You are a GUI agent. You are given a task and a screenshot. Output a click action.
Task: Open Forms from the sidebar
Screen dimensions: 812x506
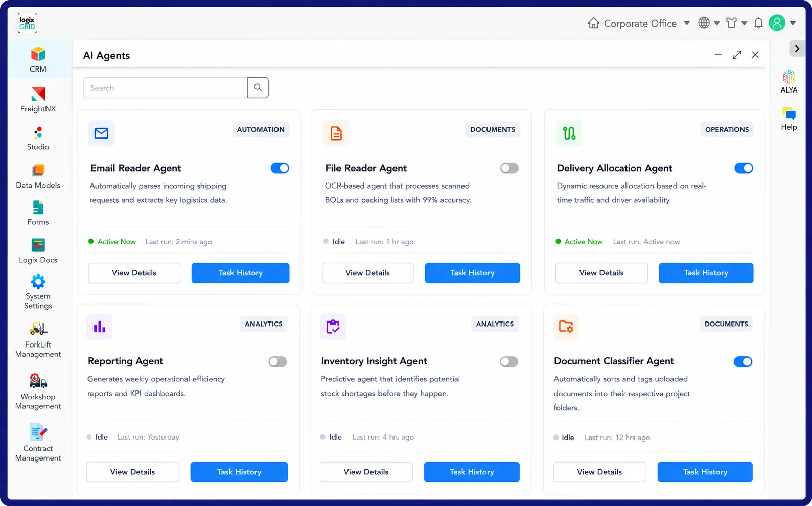tap(38, 214)
